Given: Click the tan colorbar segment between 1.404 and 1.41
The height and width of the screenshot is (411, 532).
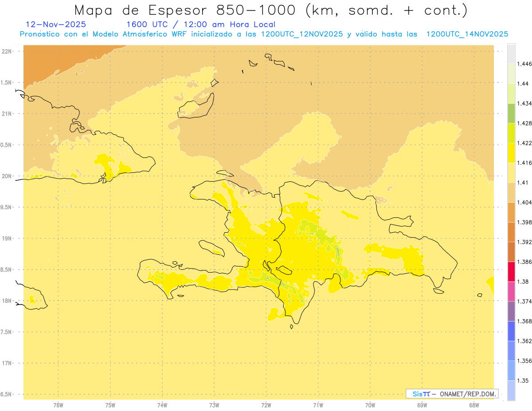Looking at the screenshot, I should 511,192.
